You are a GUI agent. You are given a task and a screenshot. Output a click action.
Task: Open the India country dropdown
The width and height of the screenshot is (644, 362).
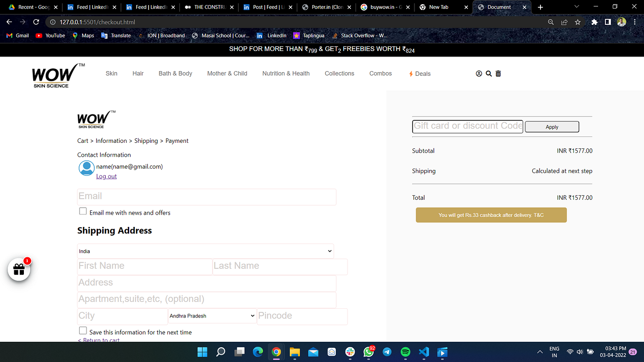coord(206,251)
